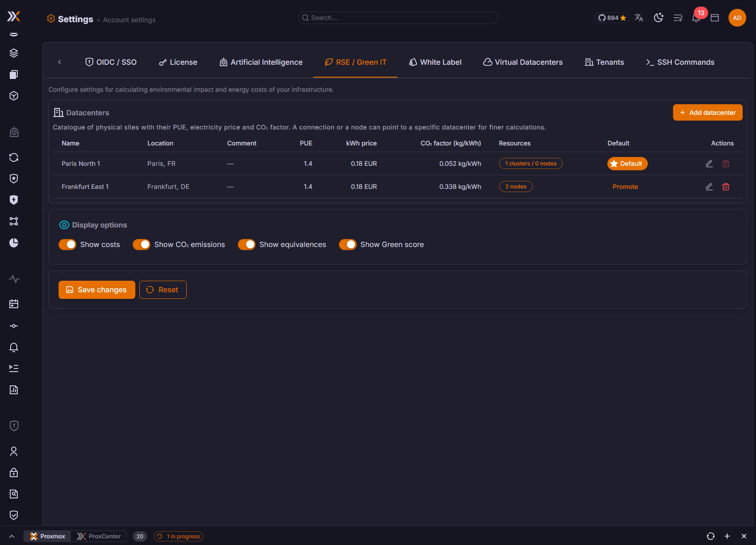Select the ProxCenter item in bottom bar
This screenshot has height=545, width=756.
(x=98, y=536)
